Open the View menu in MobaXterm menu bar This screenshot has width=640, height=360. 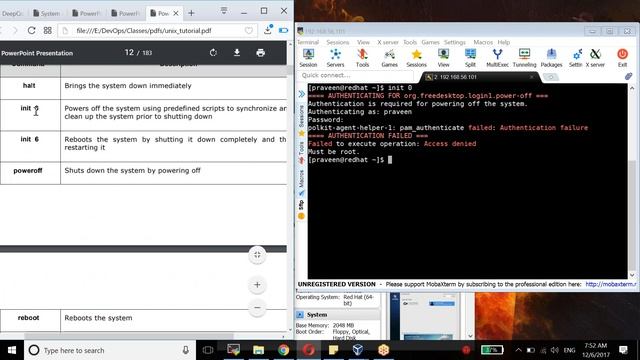click(x=363, y=42)
